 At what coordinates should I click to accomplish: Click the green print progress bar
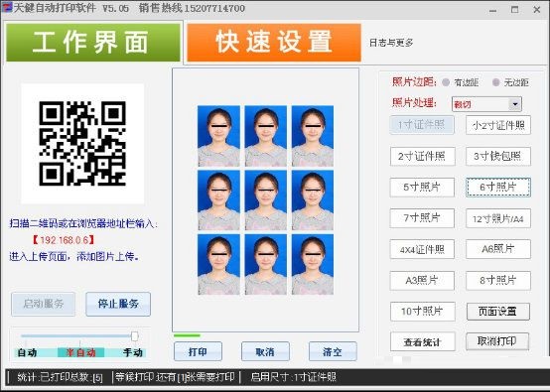point(187,335)
